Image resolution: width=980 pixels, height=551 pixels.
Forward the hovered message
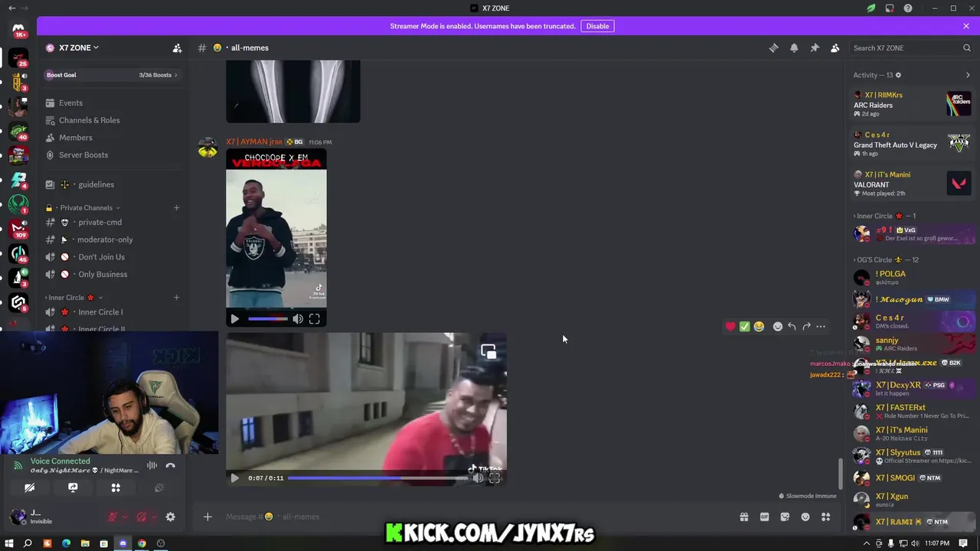tap(806, 327)
